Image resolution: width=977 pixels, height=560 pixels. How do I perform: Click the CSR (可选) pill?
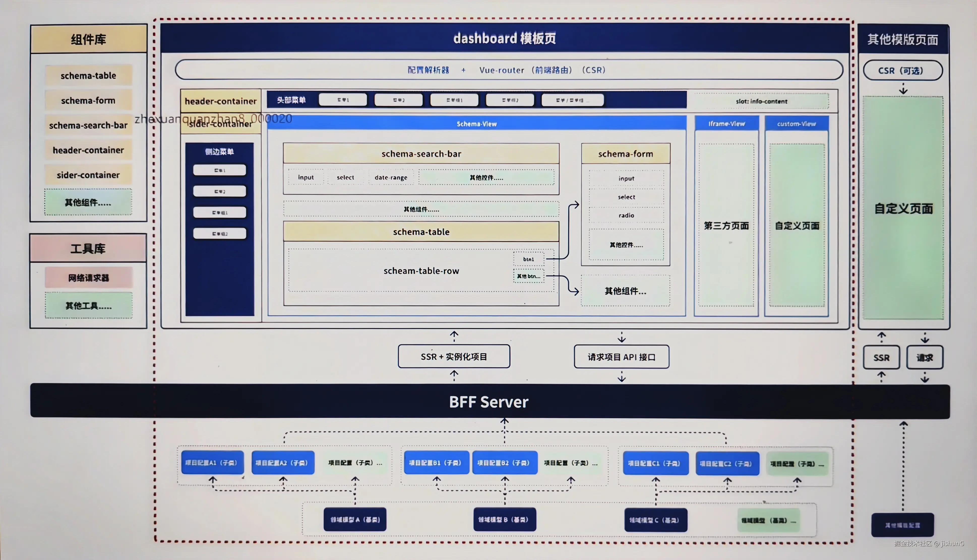tap(902, 71)
